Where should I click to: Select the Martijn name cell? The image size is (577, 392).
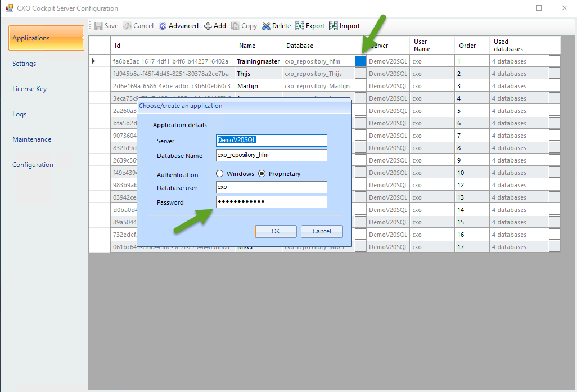258,85
